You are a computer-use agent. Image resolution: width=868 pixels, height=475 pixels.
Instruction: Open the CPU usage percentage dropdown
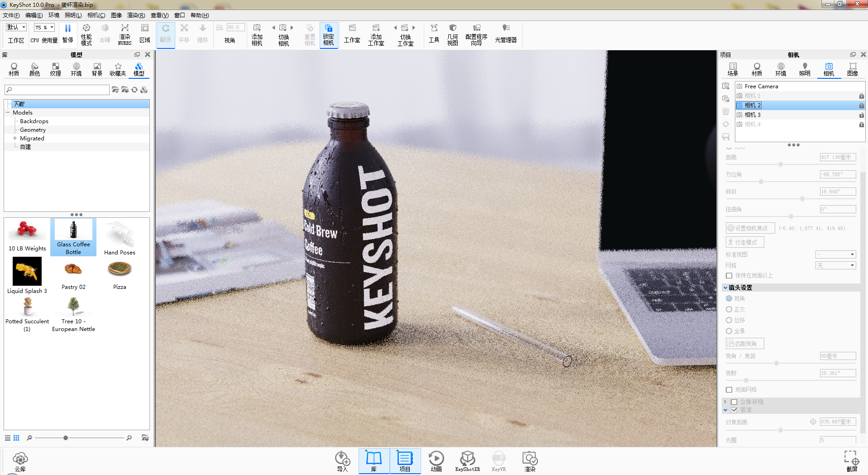[x=44, y=28]
